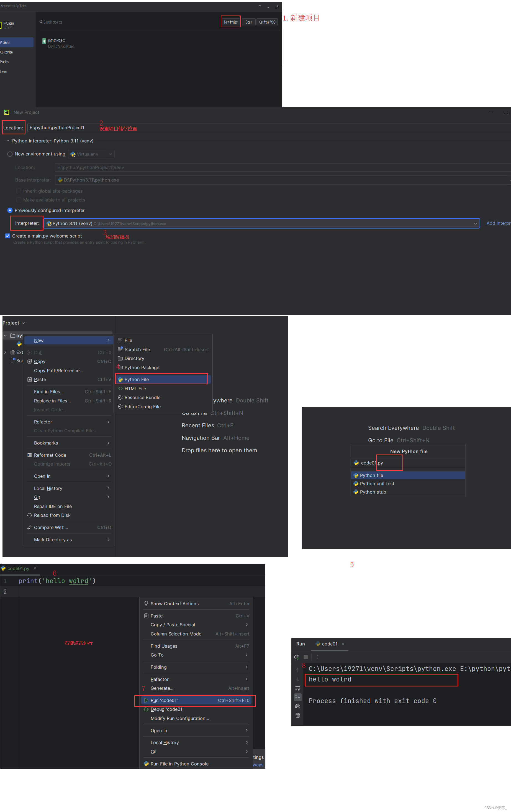Click the Paste clipboard icon in the project context menu
Screen dimensions: 511x812
30,379
